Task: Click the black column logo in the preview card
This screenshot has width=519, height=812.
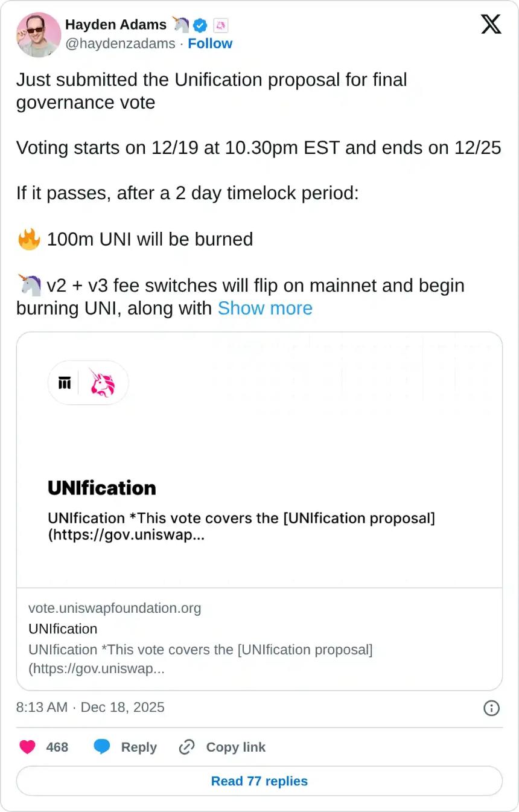Action: click(65, 383)
